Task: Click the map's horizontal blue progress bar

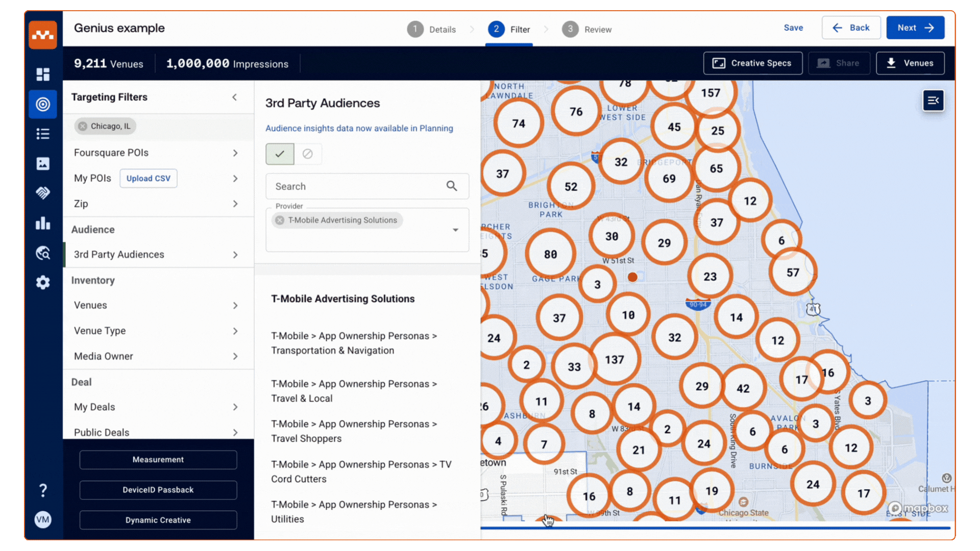Action: pos(716,528)
